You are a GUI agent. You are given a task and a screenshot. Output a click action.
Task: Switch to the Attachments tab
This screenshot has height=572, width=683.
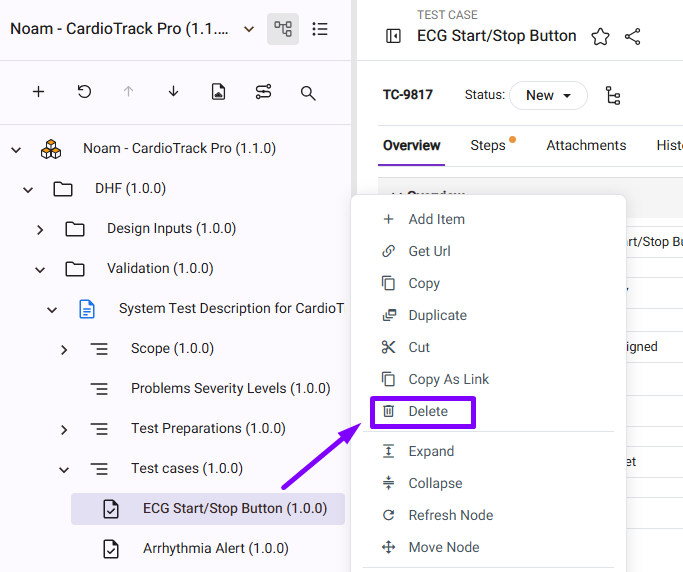[x=586, y=145]
